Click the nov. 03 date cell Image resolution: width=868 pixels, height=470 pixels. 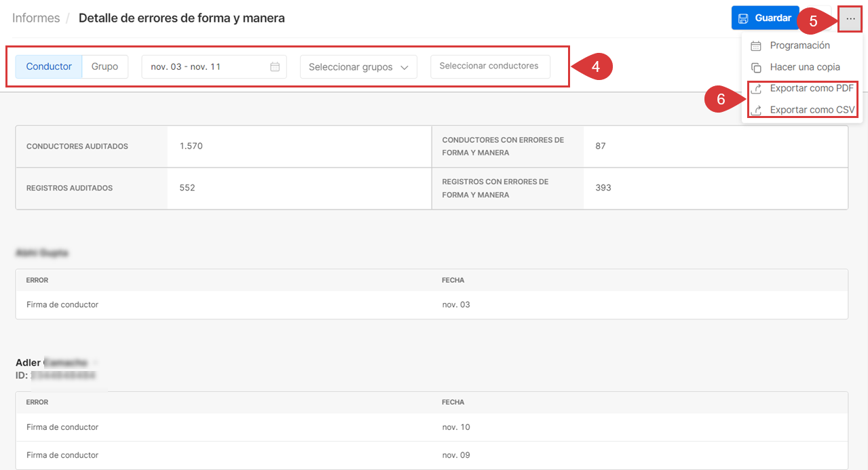tap(456, 305)
